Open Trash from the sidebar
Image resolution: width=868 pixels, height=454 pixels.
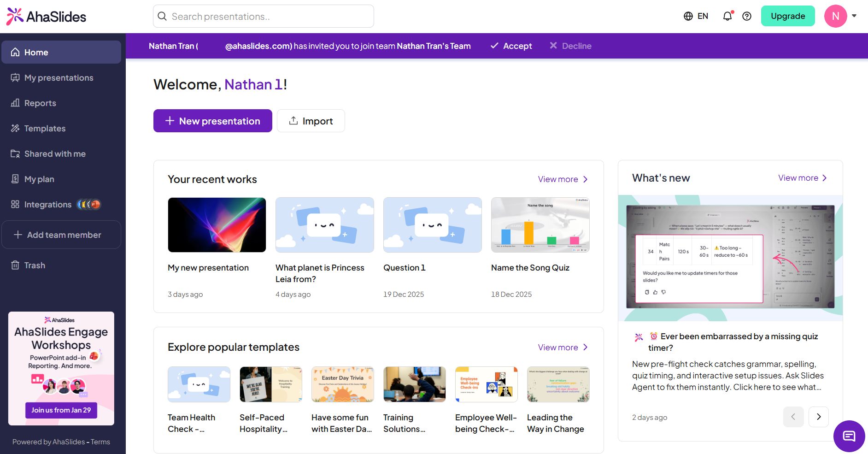[x=35, y=265]
